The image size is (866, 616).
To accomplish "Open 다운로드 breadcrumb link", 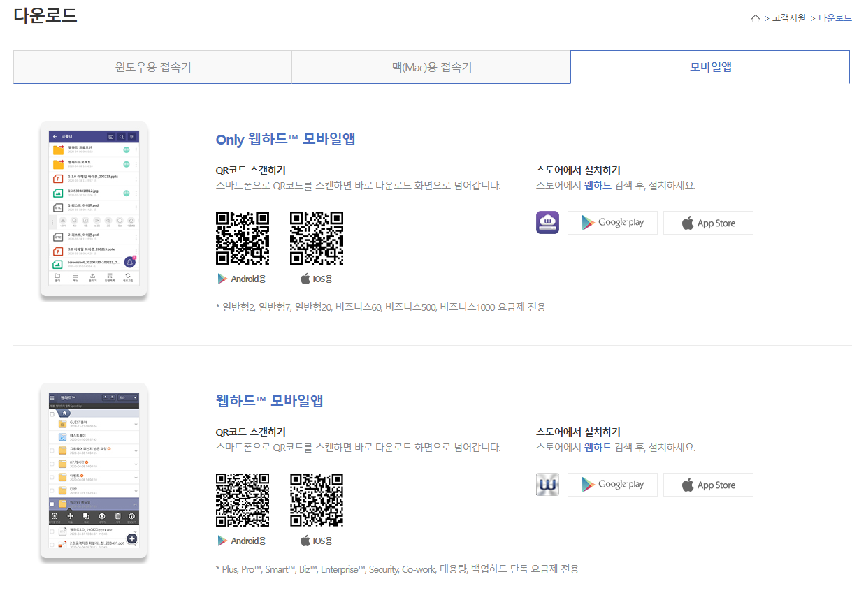I will point(835,18).
